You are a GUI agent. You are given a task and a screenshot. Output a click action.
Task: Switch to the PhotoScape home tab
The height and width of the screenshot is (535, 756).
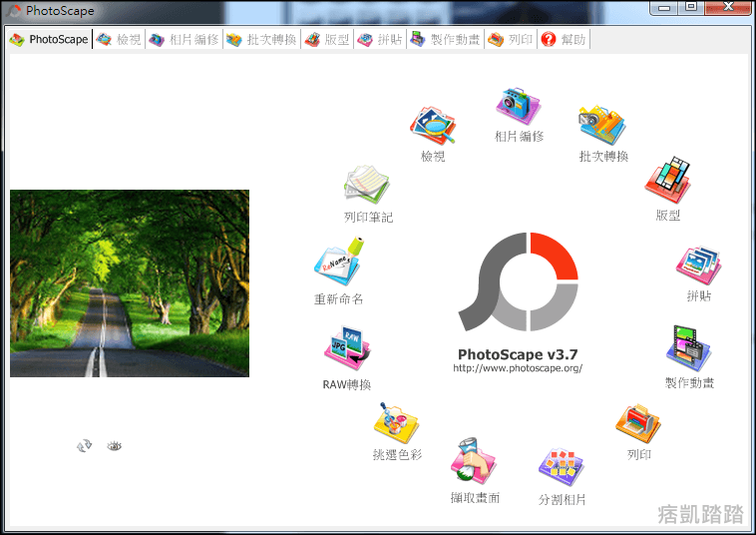click(49, 39)
